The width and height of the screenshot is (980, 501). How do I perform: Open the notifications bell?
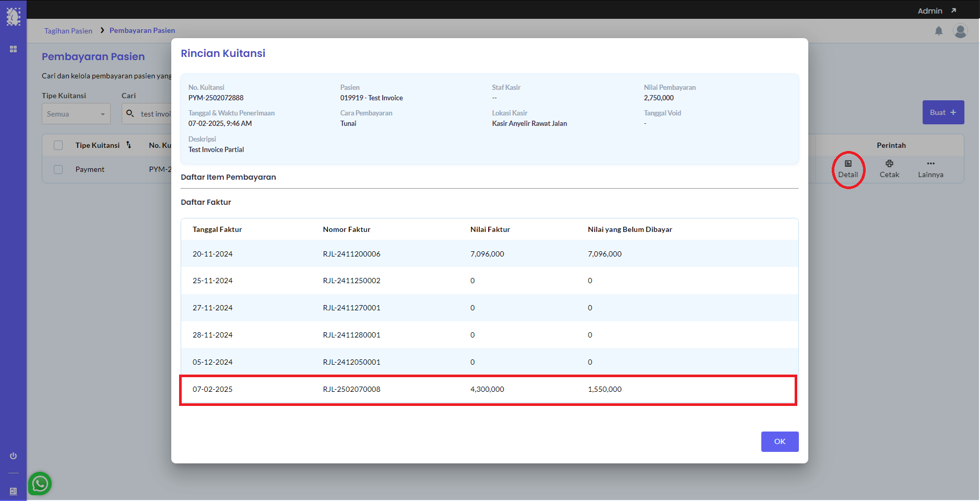click(938, 31)
